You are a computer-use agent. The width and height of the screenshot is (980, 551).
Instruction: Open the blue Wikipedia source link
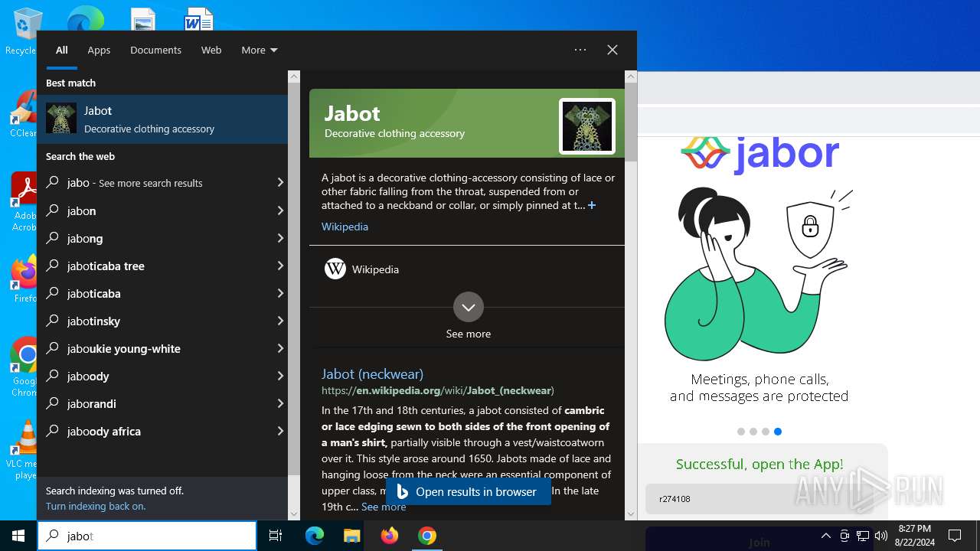tap(345, 227)
